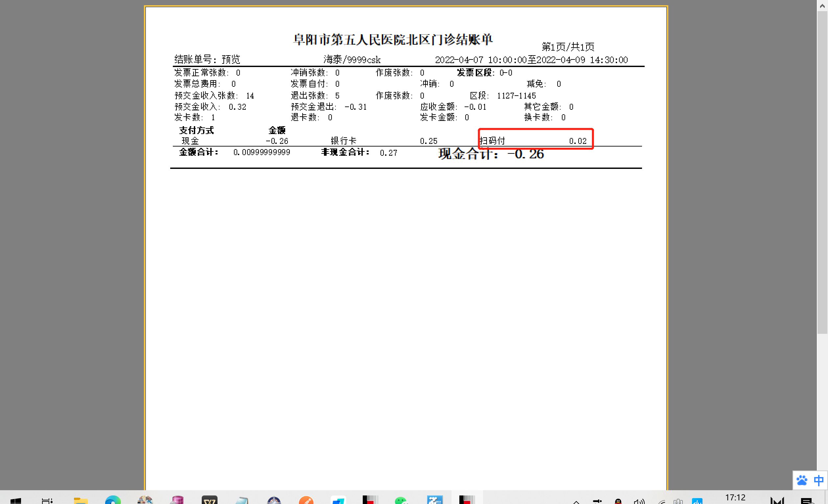Expand the hidden system tray icons arrow

pos(576,502)
